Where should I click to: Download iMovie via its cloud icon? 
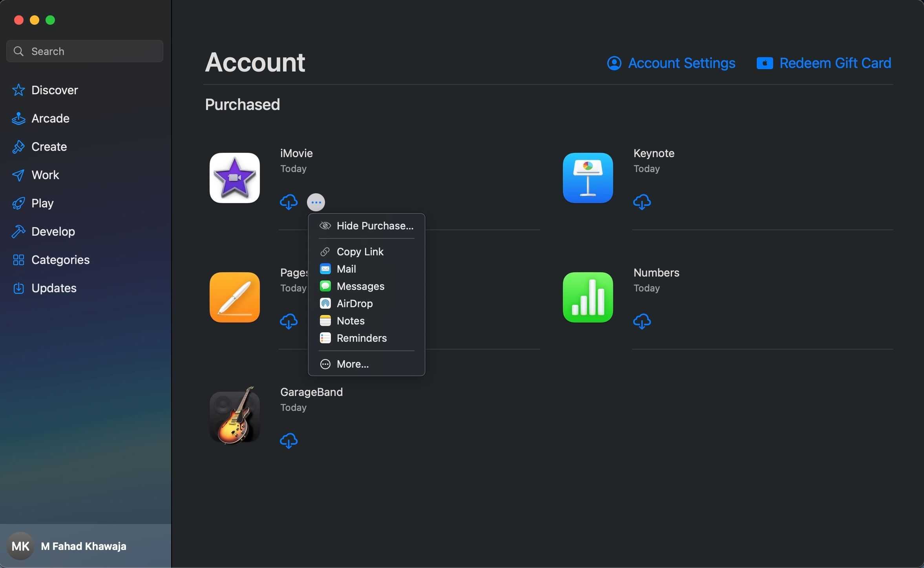[x=289, y=202]
